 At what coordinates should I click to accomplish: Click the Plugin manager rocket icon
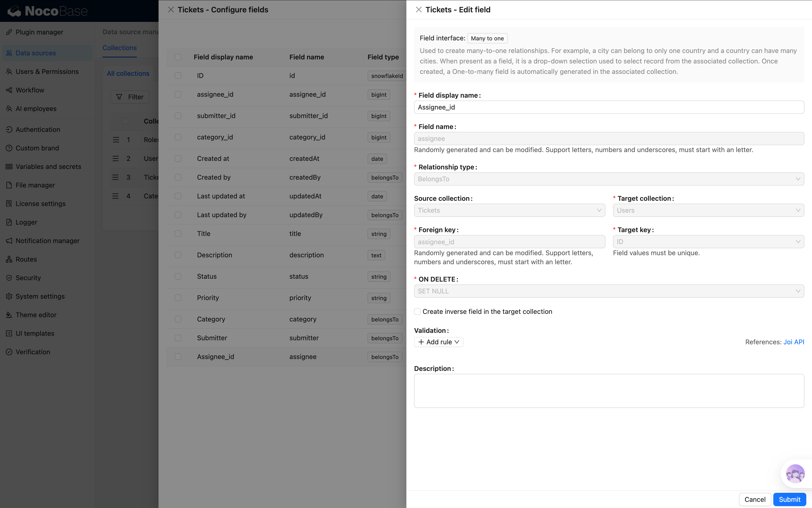[x=9, y=32]
